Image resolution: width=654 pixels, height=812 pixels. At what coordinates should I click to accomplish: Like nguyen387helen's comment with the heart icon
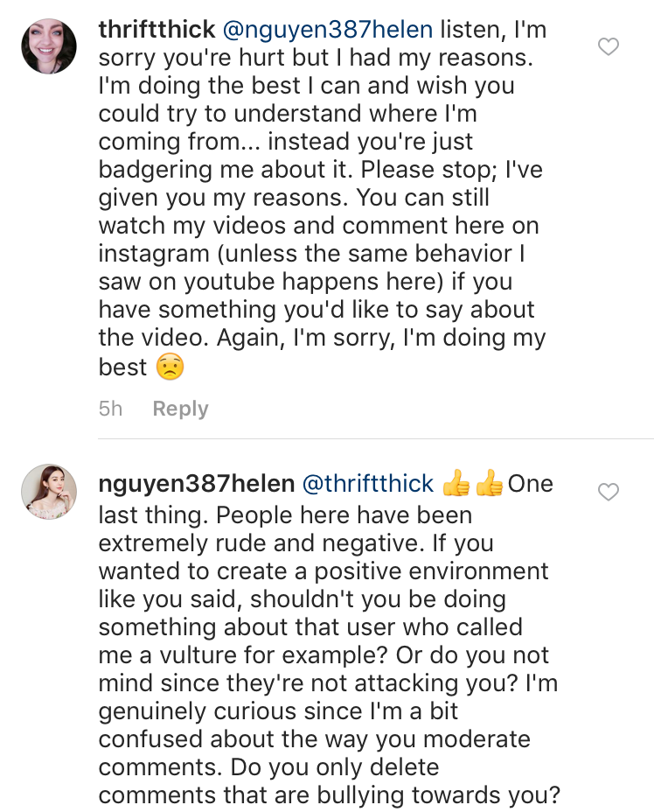(x=608, y=493)
